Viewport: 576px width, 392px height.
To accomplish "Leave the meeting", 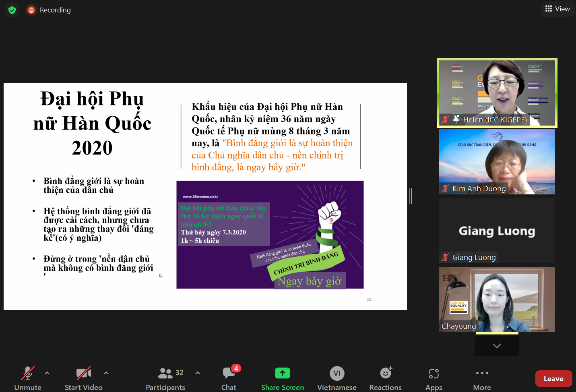I will point(553,379).
